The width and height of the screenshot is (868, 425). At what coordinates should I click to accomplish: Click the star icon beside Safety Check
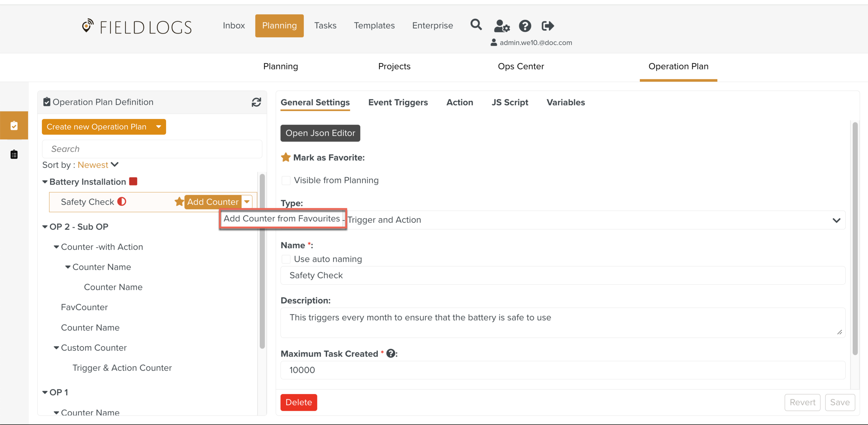pyautogui.click(x=179, y=202)
